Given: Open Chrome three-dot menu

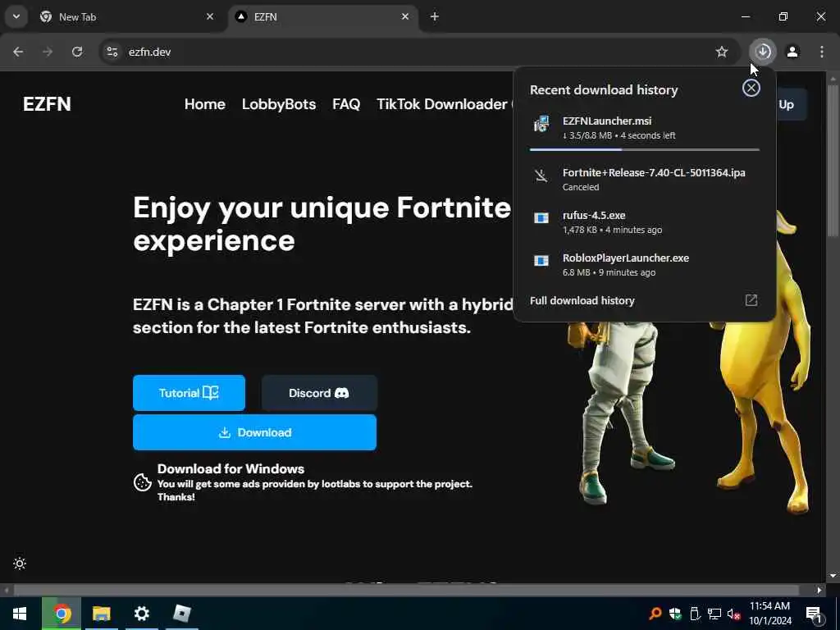Looking at the screenshot, I should [822, 52].
